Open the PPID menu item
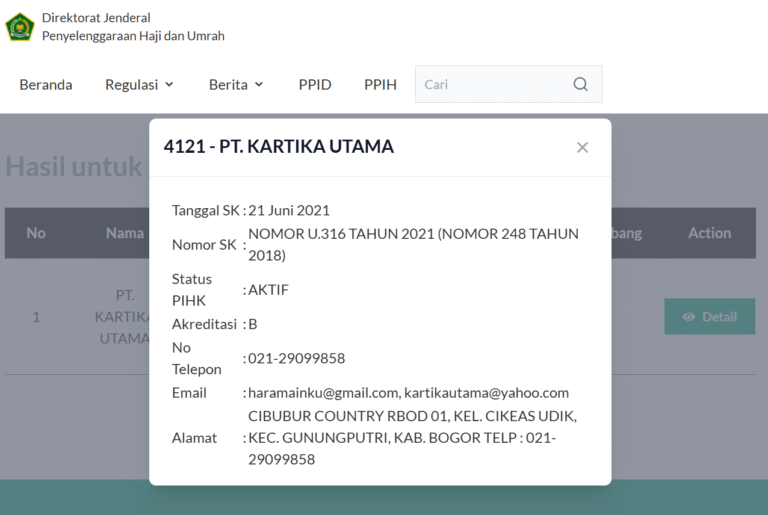Image resolution: width=768 pixels, height=515 pixels. 315,85
